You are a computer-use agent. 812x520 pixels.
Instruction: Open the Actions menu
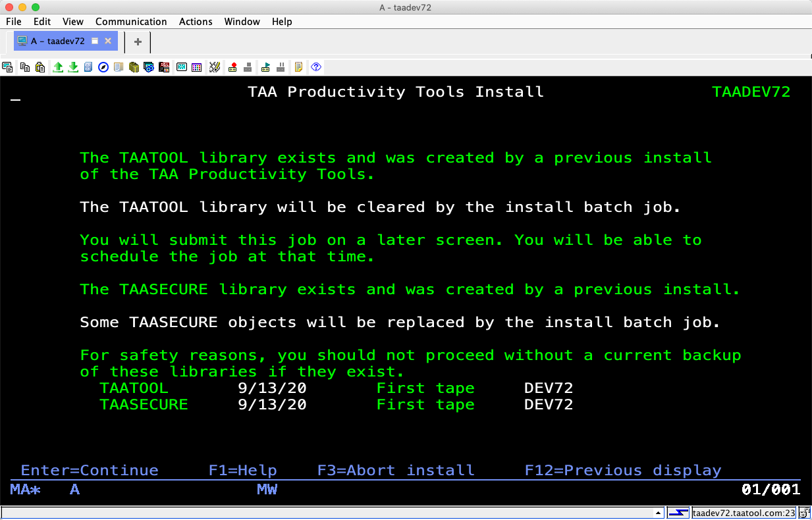coord(196,22)
